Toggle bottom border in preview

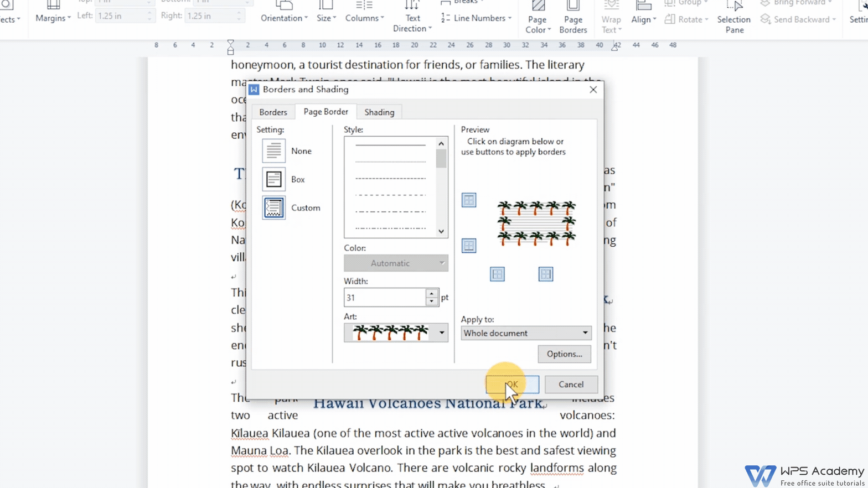[469, 246]
